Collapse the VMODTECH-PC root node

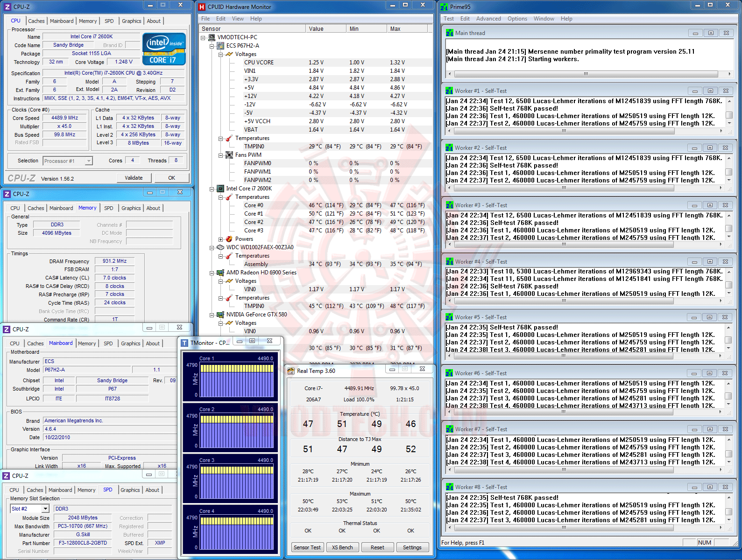click(x=203, y=38)
